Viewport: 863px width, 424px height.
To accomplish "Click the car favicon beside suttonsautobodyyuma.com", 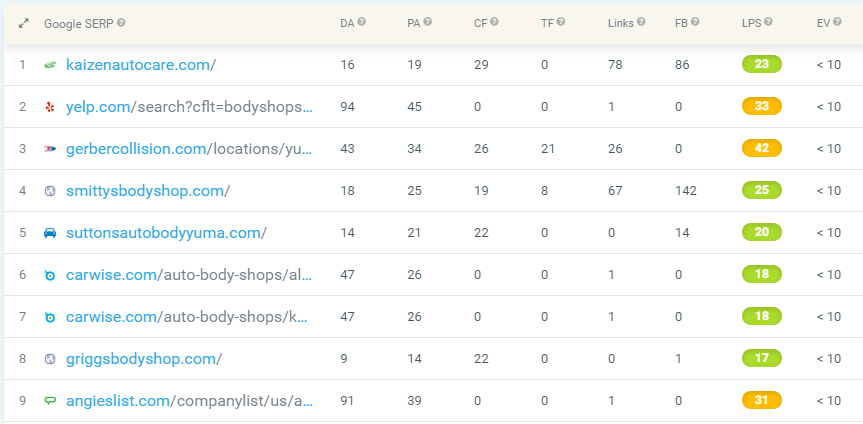I will (50, 233).
